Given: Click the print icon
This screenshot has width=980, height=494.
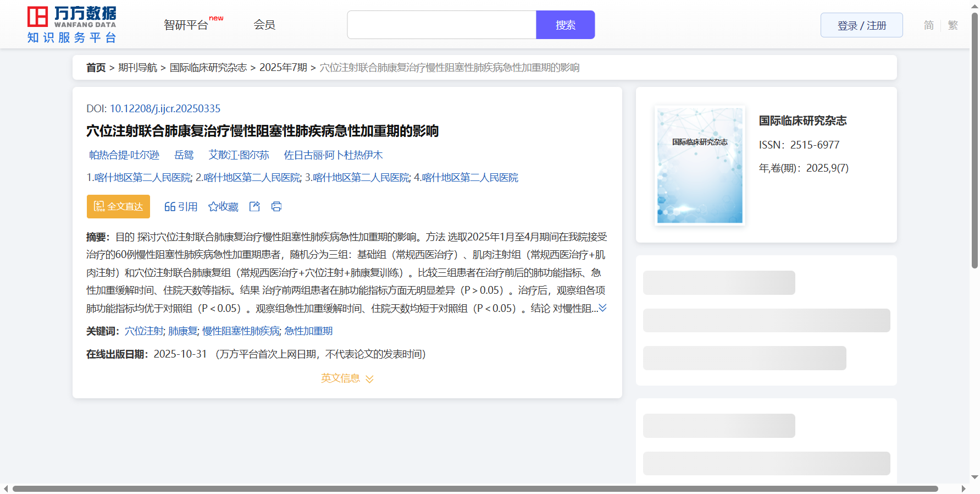Looking at the screenshot, I should coord(276,206).
